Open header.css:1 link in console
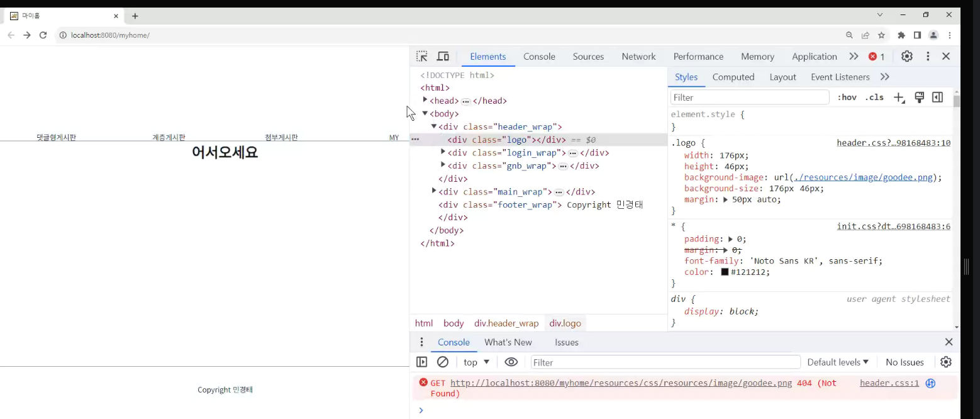Image resolution: width=980 pixels, height=419 pixels. [x=889, y=383]
